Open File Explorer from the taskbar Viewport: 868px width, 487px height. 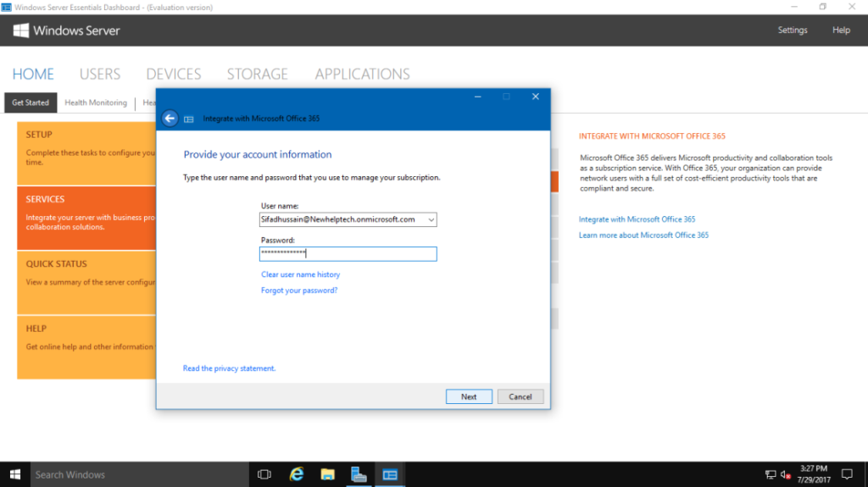(328, 474)
